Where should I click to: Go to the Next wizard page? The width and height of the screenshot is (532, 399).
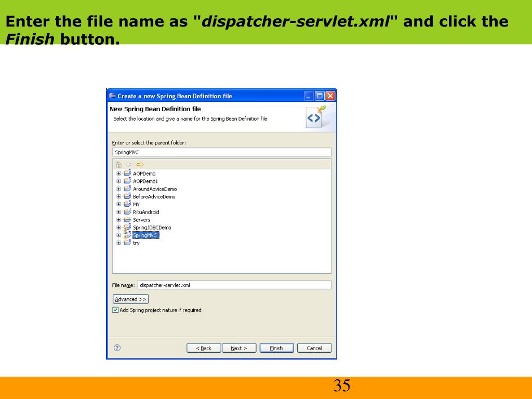(x=239, y=348)
